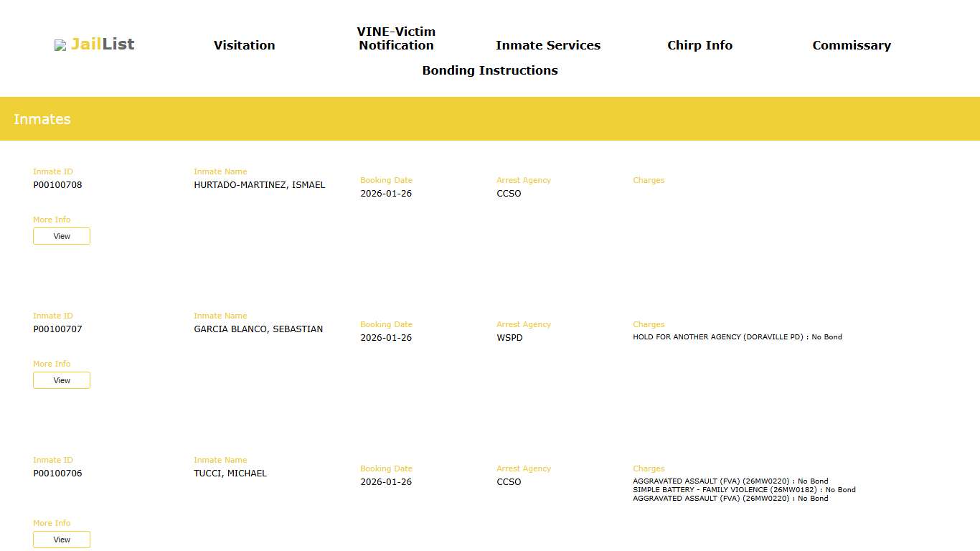This screenshot has height=551, width=980.
Task: Select inmate ID P00100708
Action: point(57,185)
